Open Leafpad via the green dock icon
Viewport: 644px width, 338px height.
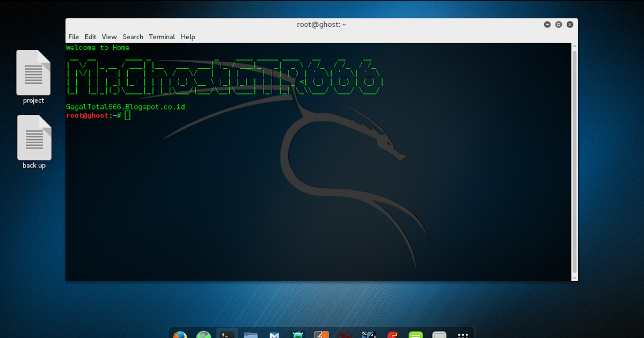(x=415, y=334)
